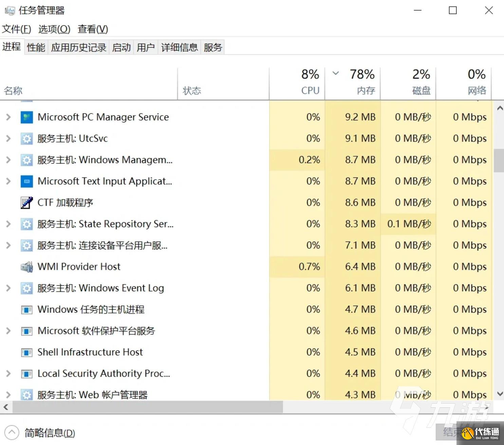
Task: Click the CTF 加载程序 pen icon
Action: (26, 203)
